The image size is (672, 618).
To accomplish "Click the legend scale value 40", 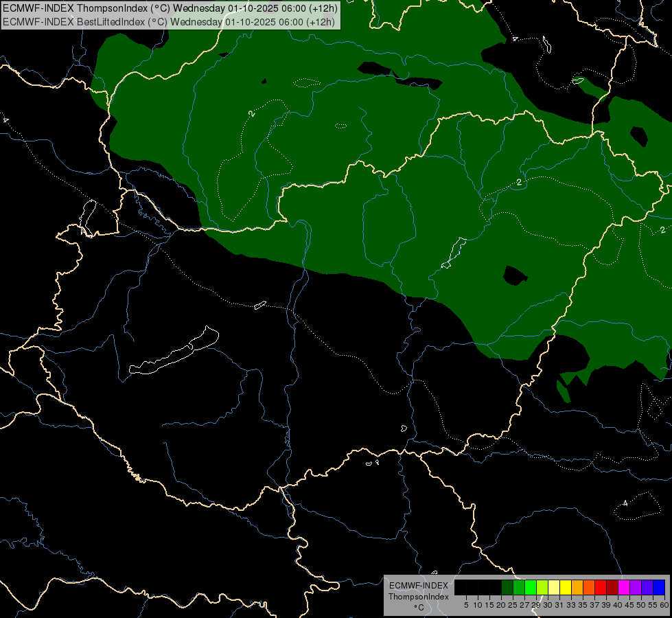I will click(x=618, y=605).
